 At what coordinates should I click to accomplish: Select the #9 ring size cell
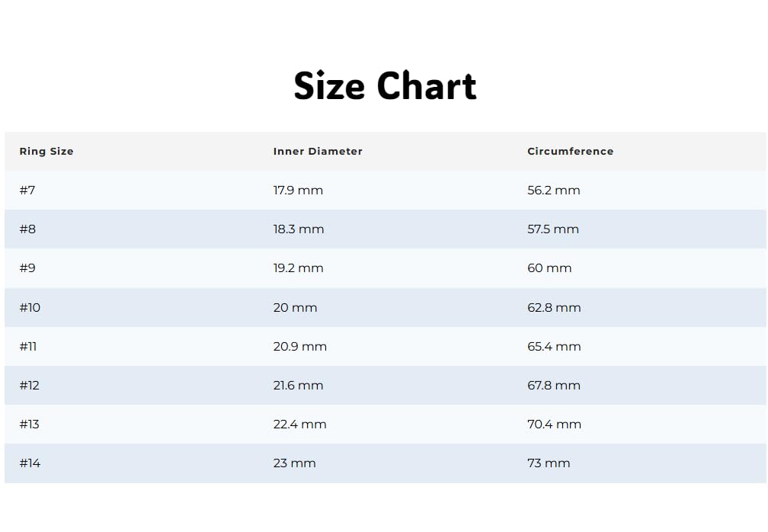click(27, 268)
